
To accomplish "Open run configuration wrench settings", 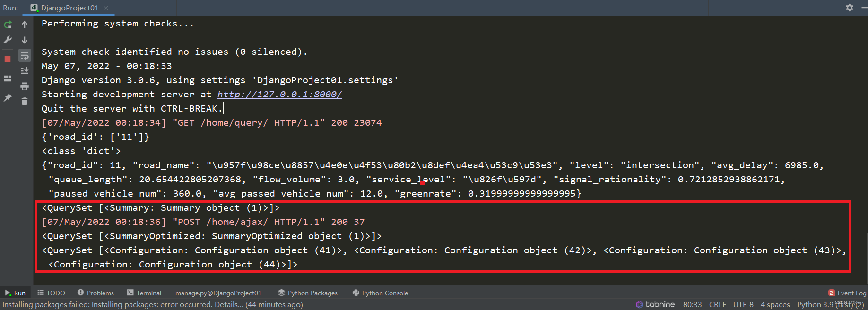I will pos(8,40).
